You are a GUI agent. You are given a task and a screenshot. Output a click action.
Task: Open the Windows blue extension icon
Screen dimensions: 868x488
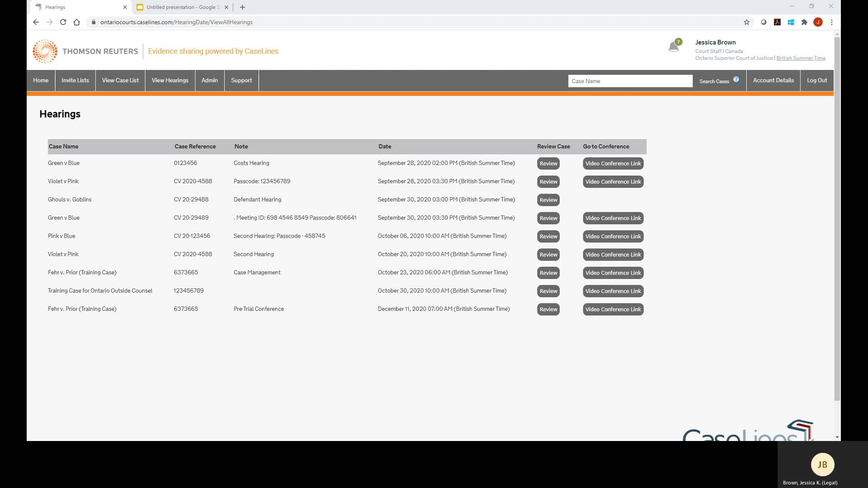click(x=791, y=22)
